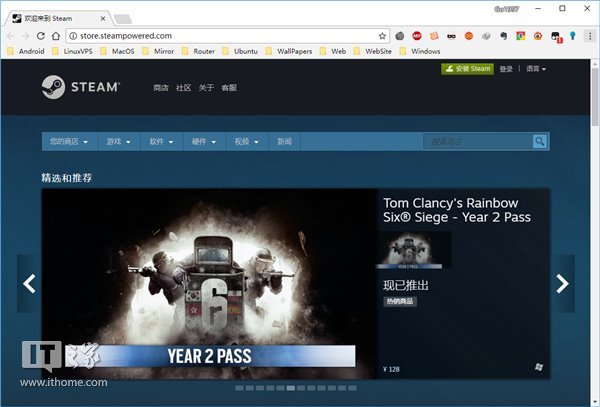This screenshot has width=600, height=407.
Task: Open the Android bookmarks folder
Action: click(26, 51)
